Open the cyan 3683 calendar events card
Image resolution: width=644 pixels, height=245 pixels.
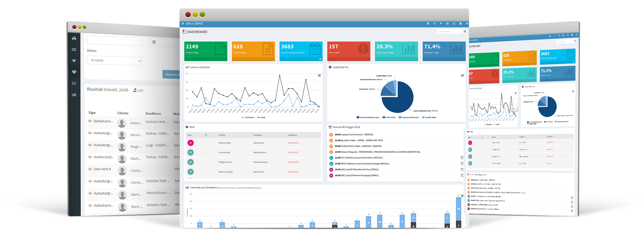point(301,51)
